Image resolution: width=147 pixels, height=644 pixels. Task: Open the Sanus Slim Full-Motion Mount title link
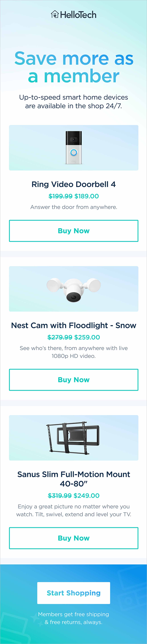coord(73,478)
